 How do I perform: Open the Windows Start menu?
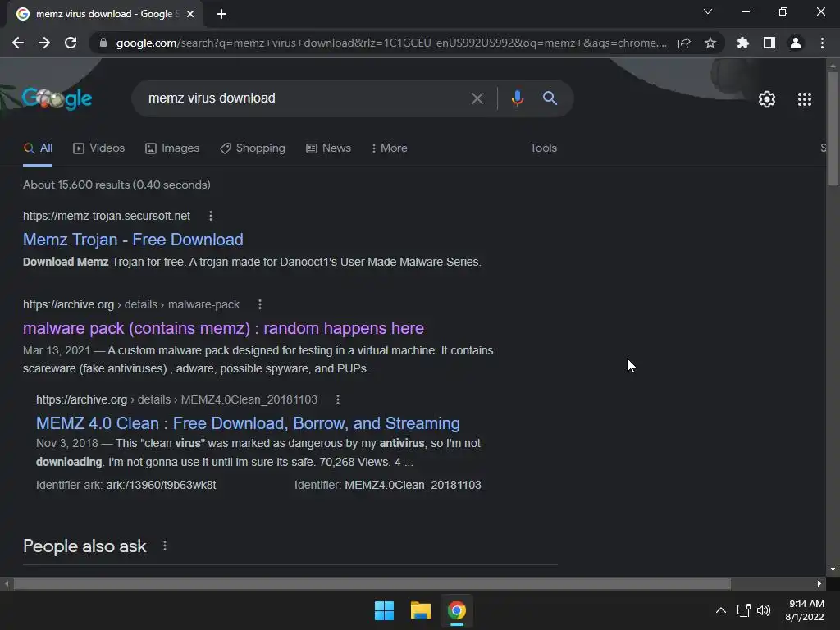[x=384, y=610]
